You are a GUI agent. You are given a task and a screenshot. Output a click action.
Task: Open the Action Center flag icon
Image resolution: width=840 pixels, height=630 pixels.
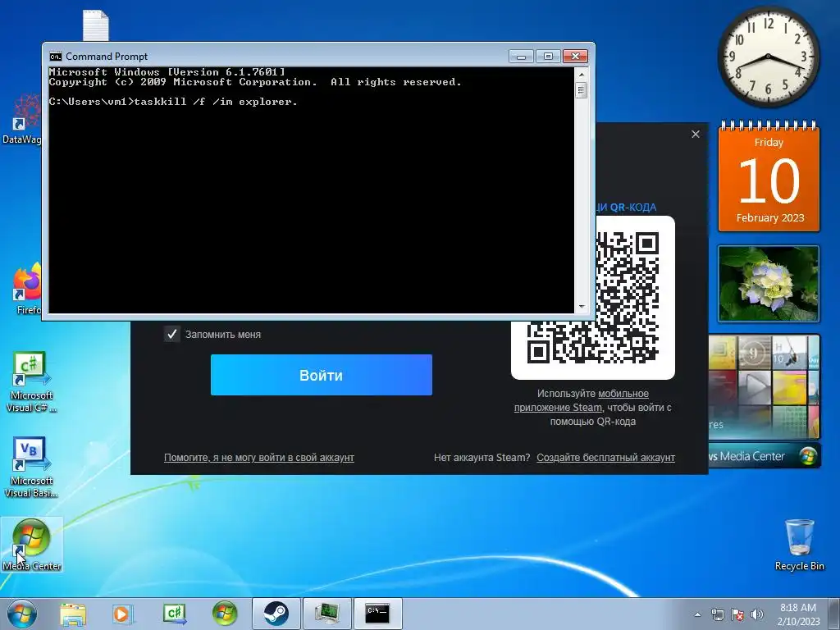point(737,614)
